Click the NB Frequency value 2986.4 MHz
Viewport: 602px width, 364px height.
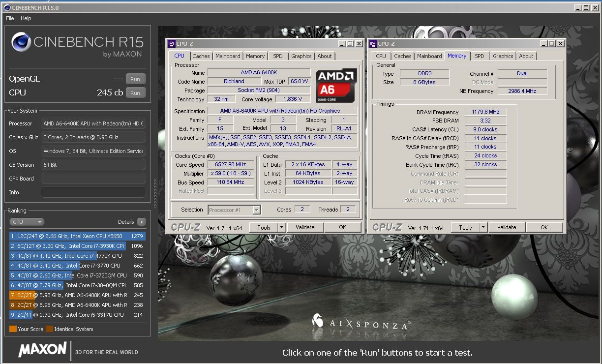522,91
